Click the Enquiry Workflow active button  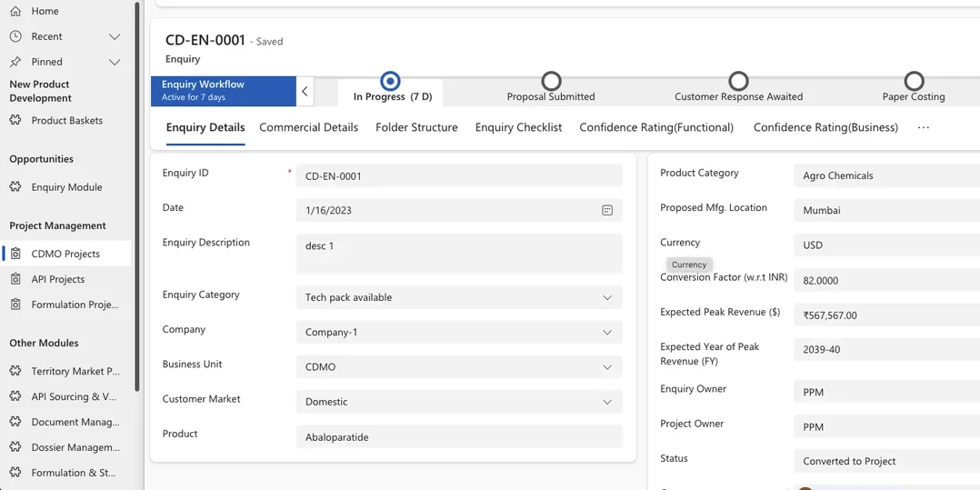point(223,91)
